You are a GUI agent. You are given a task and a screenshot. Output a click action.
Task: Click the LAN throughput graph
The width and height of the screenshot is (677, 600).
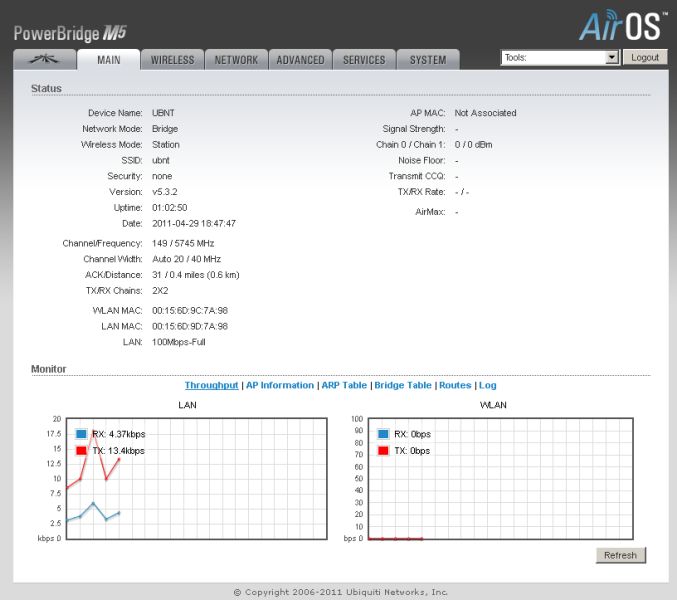[x=196, y=478]
